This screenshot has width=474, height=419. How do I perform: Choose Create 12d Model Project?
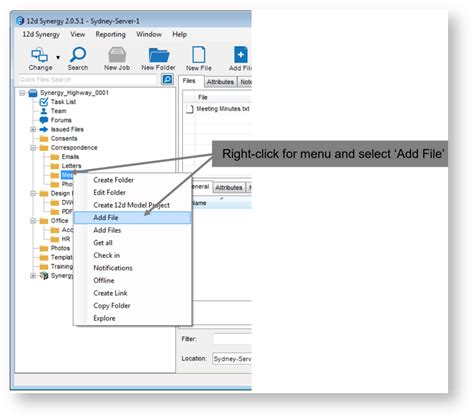[x=132, y=205]
